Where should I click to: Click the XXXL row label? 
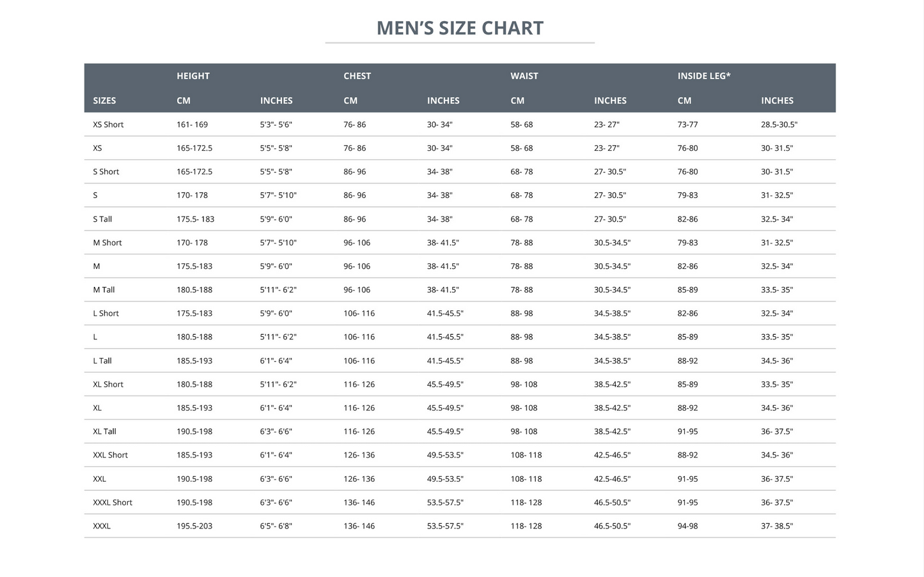(102, 527)
